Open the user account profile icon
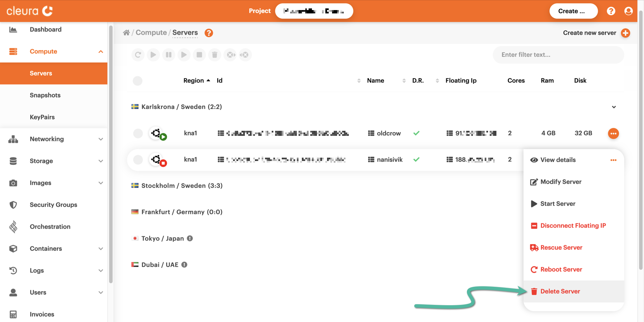Screen dimensions: 644x322 click(x=628, y=11)
